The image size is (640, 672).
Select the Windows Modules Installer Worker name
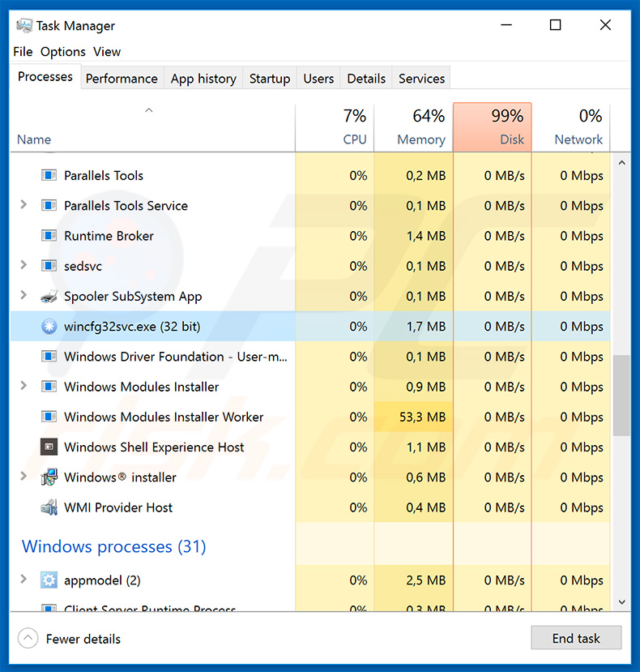164,417
